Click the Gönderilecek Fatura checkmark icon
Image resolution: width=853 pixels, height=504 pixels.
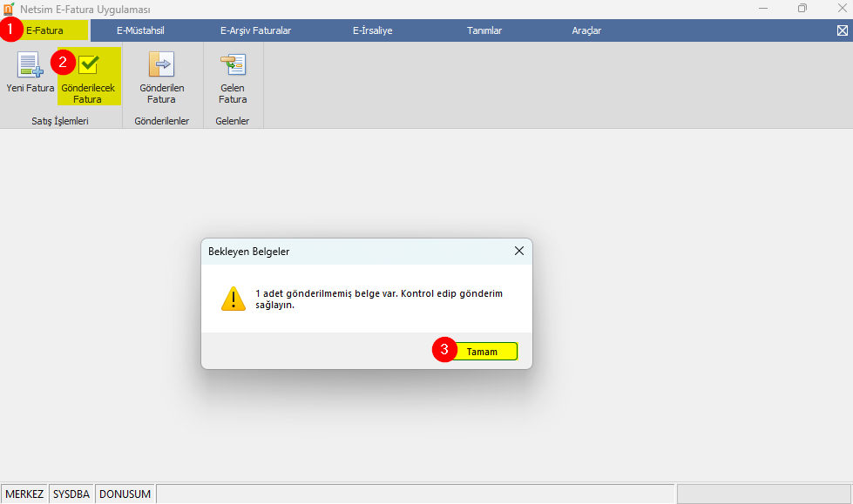pos(88,65)
